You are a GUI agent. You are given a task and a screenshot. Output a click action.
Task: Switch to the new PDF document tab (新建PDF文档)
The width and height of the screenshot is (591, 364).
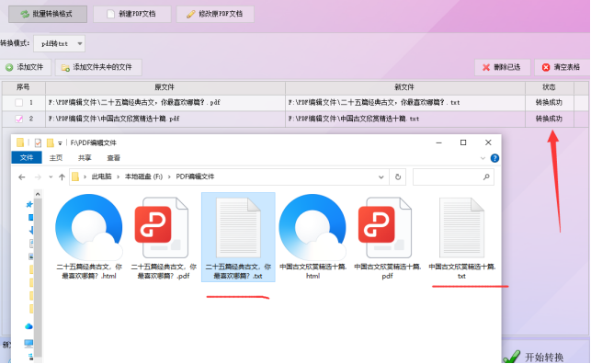(132, 15)
